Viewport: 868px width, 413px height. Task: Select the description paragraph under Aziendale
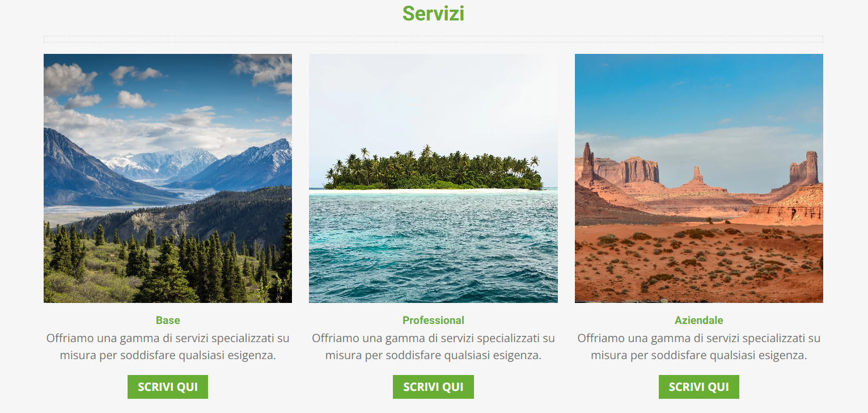pyautogui.click(x=699, y=347)
